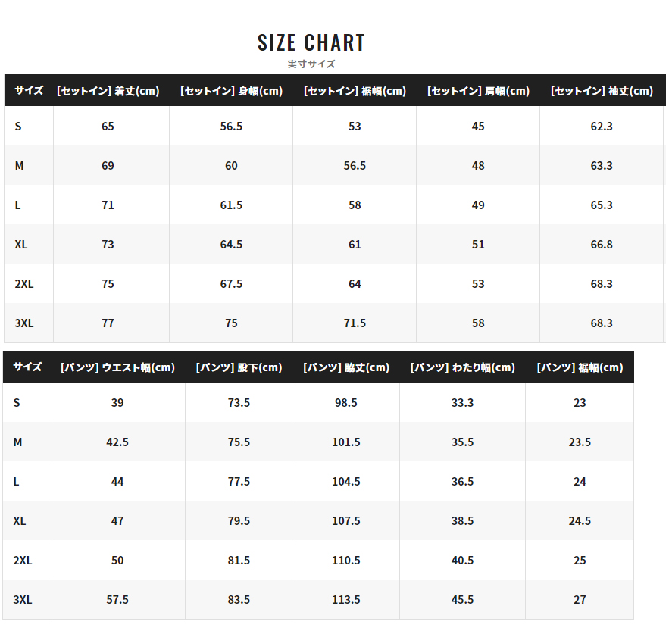Viewport: 672px width, 628px height.
Task: Click the [パンツ] ウエスト幅(cm) column header
Action: click(117, 367)
